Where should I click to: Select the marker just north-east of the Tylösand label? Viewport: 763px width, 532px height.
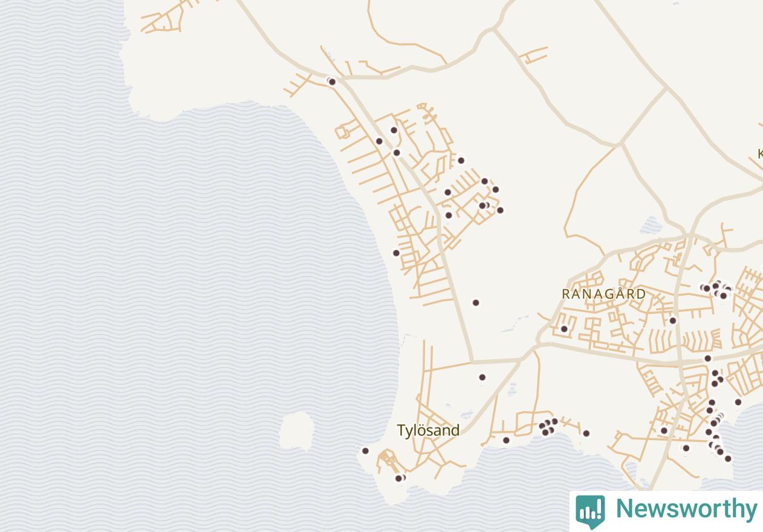click(x=482, y=377)
